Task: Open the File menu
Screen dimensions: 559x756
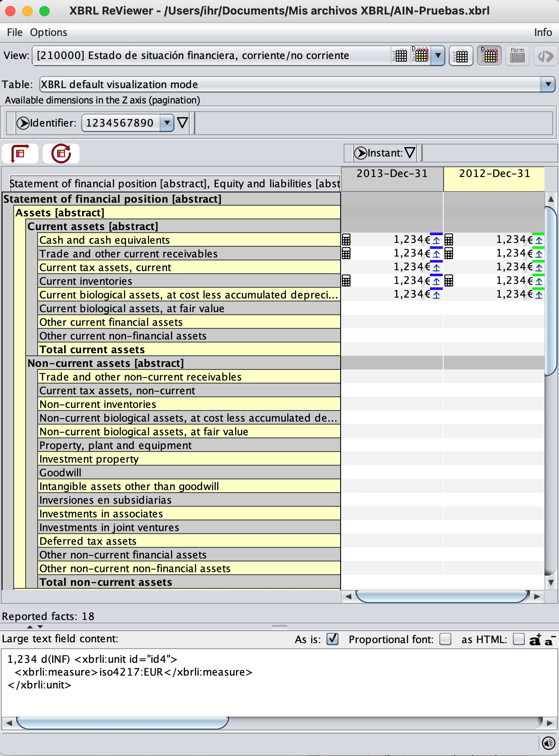Action: [15, 32]
